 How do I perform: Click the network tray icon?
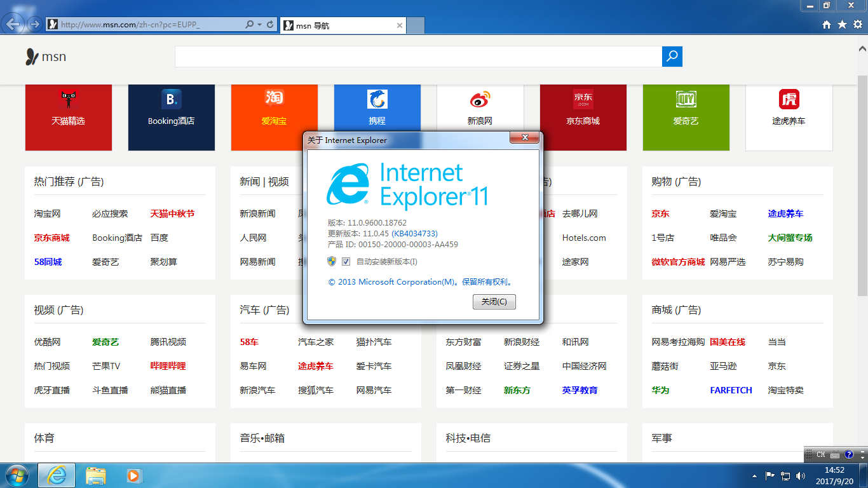tap(785, 475)
